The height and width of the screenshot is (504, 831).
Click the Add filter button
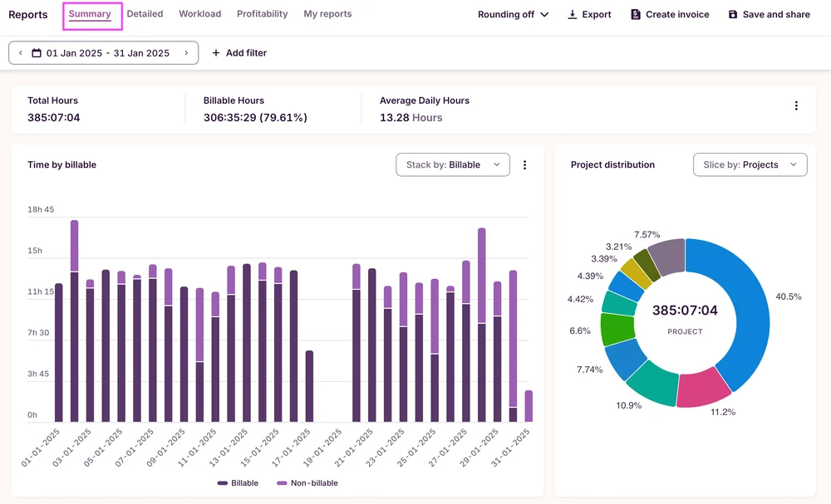[239, 53]
